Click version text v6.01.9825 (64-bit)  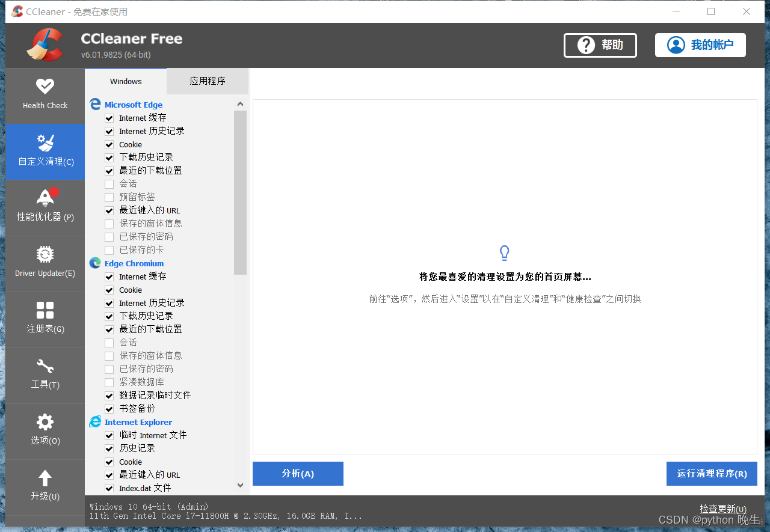tap(115, 55)
